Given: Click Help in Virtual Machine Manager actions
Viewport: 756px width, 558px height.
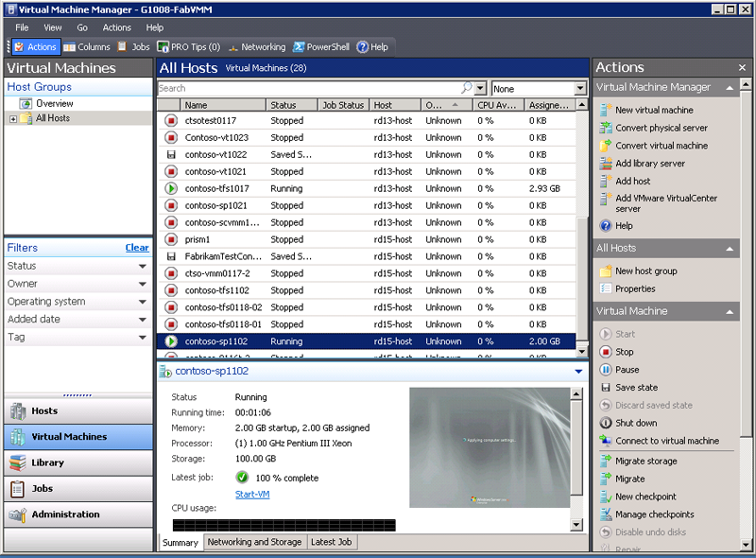Looking at the screenshot, I should (616, 225).
